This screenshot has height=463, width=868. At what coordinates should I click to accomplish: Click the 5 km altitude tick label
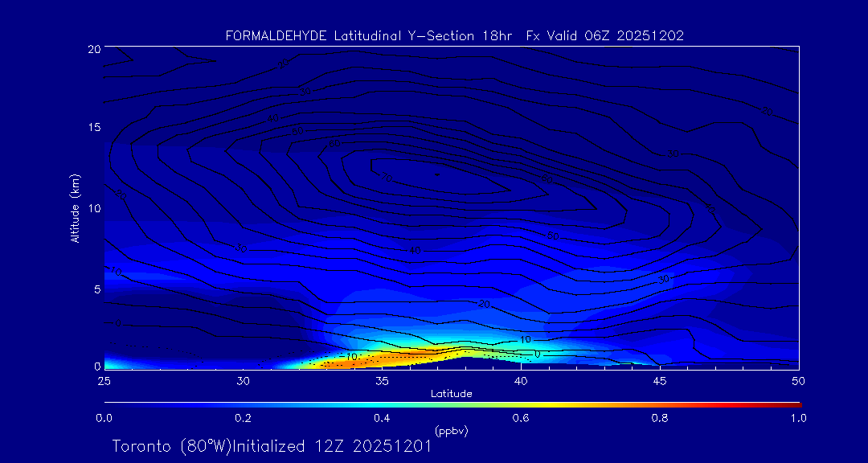pyautogui.click(x=96, y=289)
